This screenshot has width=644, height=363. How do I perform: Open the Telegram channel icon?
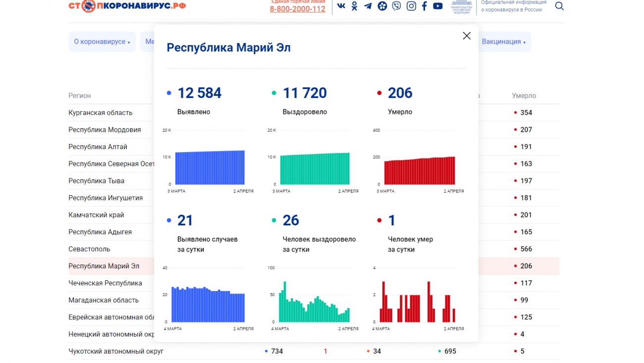click(368, 6)
